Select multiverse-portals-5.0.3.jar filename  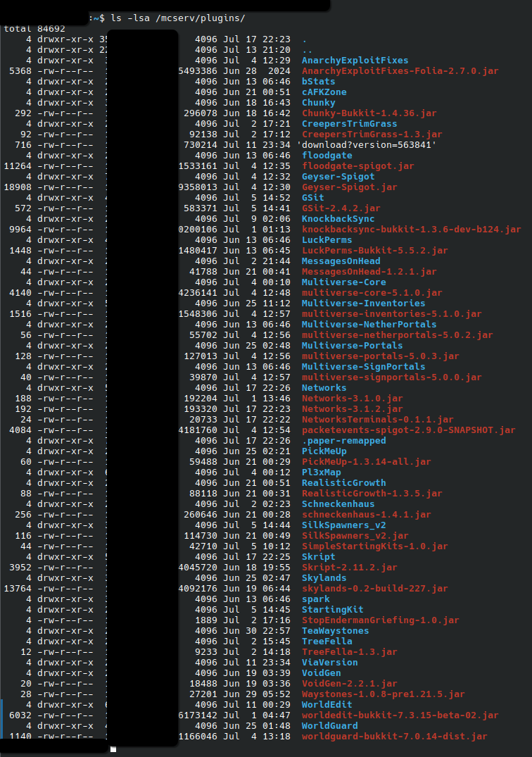(x=381, y=356)
